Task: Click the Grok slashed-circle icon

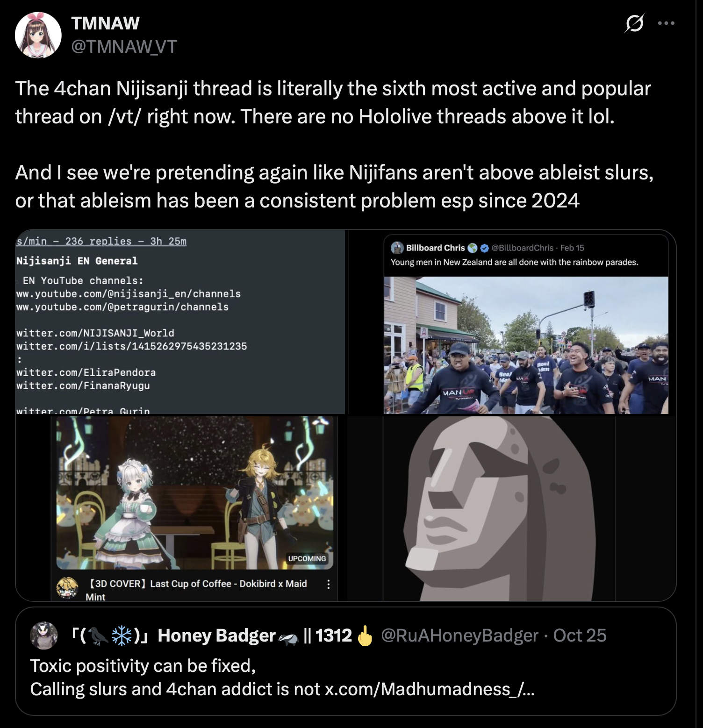Action: coord(634,23)
